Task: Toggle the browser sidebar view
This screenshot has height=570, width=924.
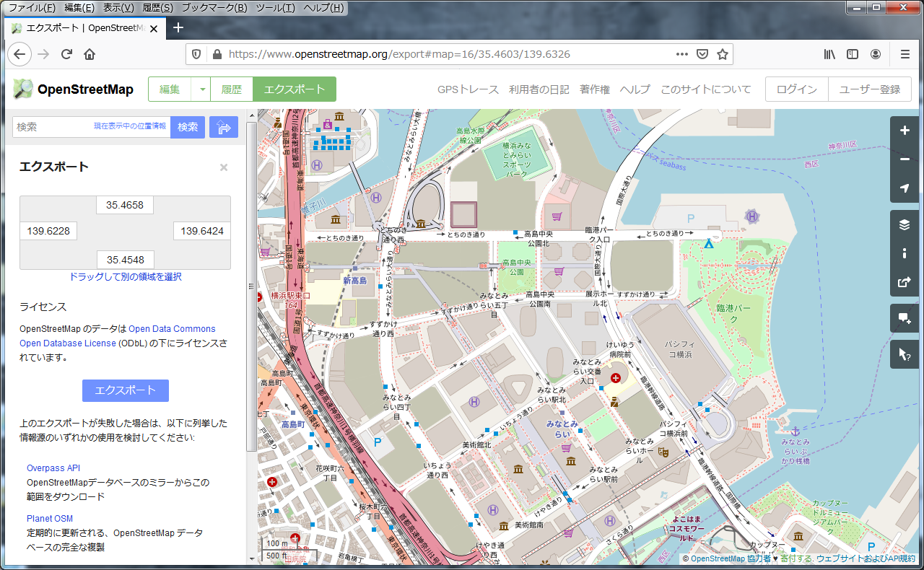Action: 853,54
